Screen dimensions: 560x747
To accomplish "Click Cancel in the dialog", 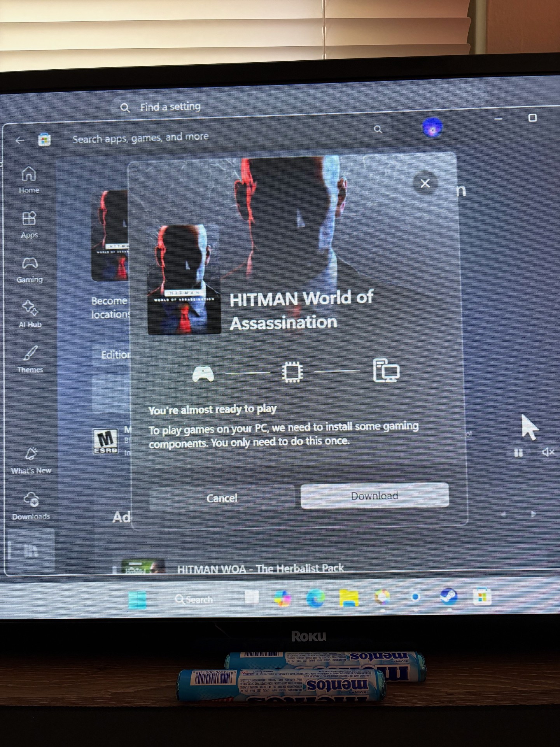I will click(222, 498).
